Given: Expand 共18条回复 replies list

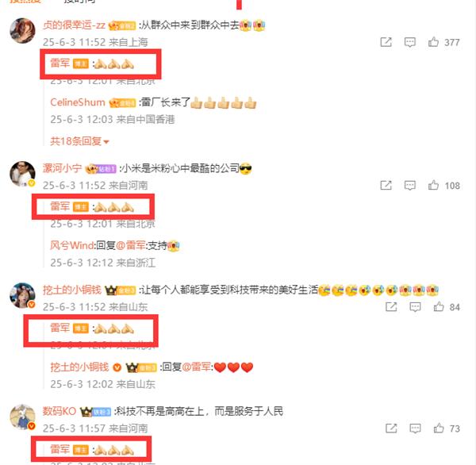Looking at the screenshot, I should tap(79, 141).
